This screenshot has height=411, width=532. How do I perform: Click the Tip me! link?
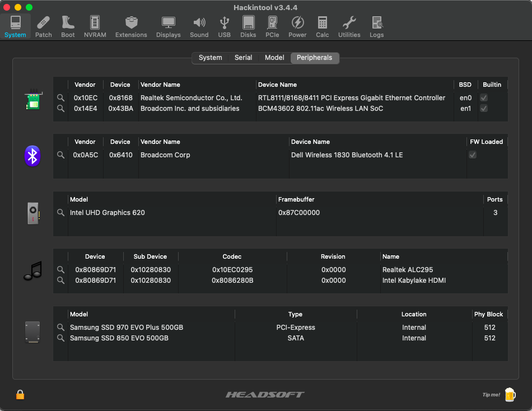point(491,395)
